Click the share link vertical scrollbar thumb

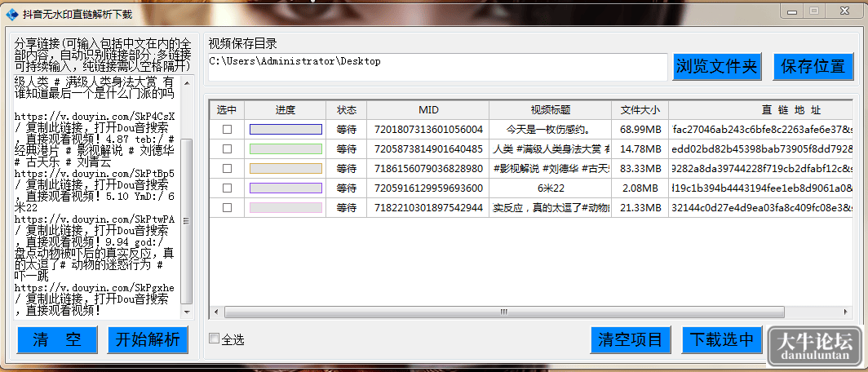point(187,221)
